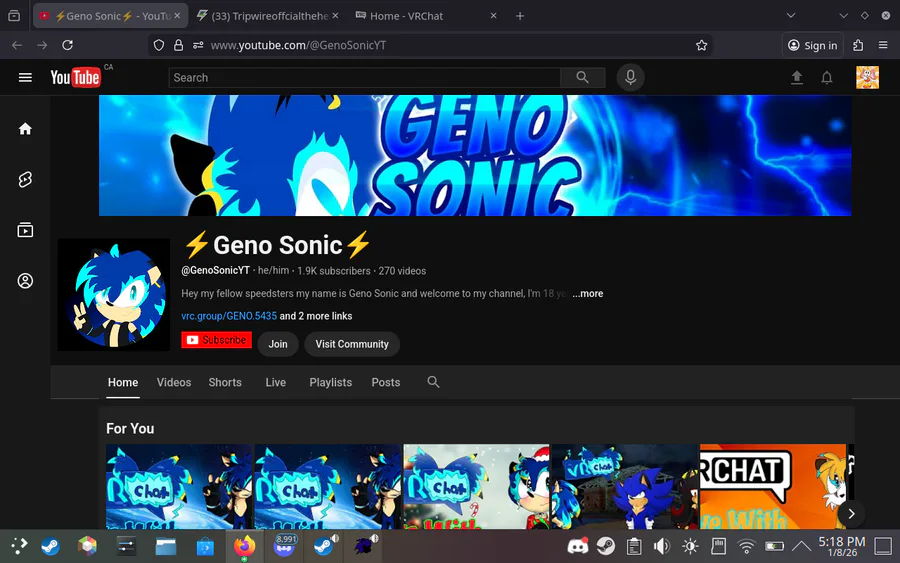The height and width of the screenshot is (563, 900).
Task: Open Firefox recent browsing view
Action: pos(14,15)
